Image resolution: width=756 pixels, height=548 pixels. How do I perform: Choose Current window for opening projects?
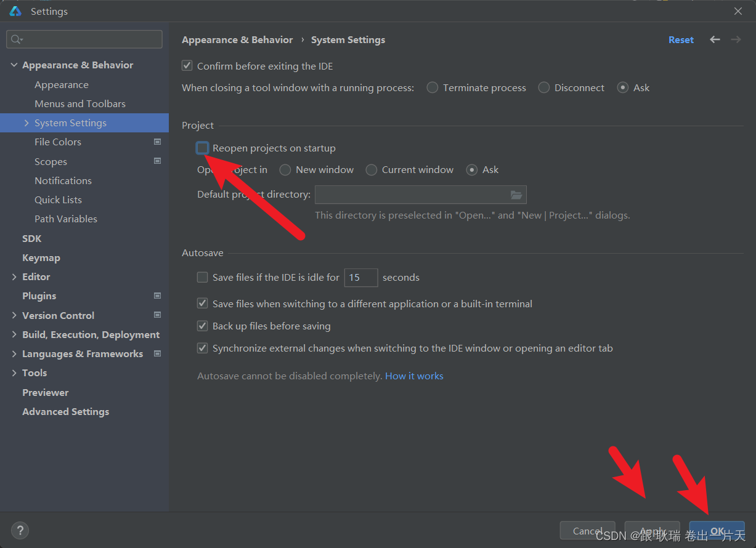372,169
